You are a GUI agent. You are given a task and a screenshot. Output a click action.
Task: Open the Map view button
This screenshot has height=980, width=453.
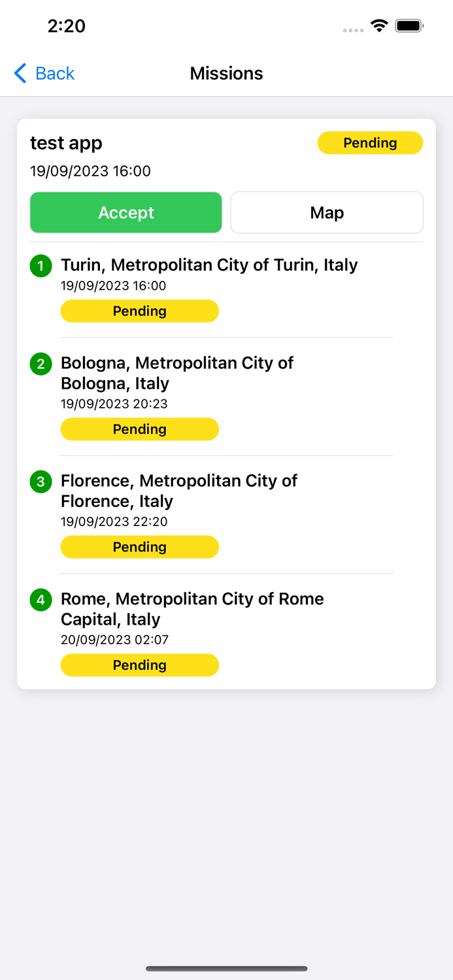(327, 212)
